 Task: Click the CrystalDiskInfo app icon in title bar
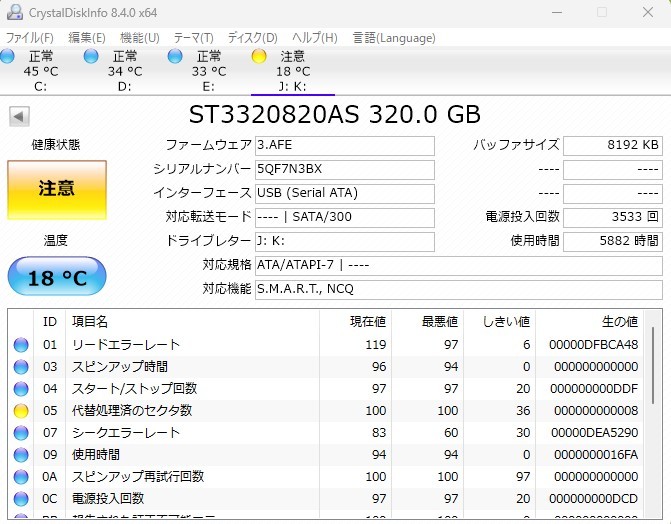click(x=12, y=12)
